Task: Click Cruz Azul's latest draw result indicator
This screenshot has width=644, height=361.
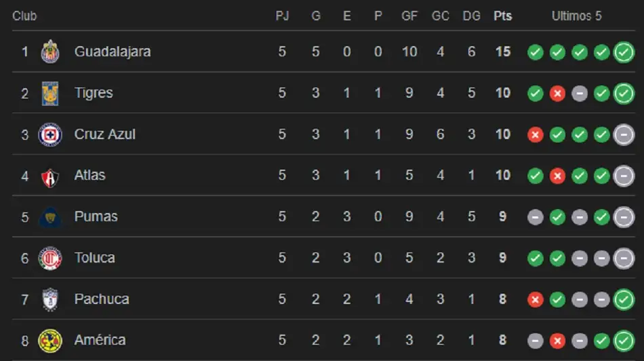Action: [624, 135]
